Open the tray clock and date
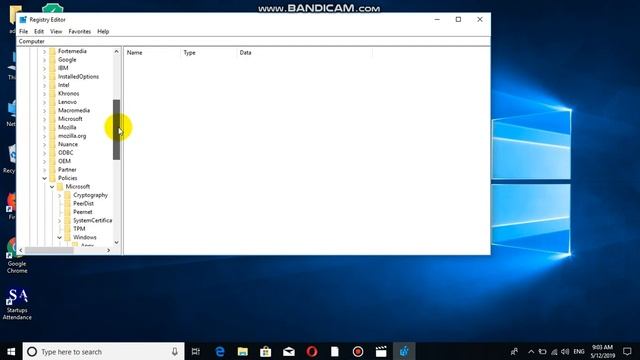 tap(602, 351)
